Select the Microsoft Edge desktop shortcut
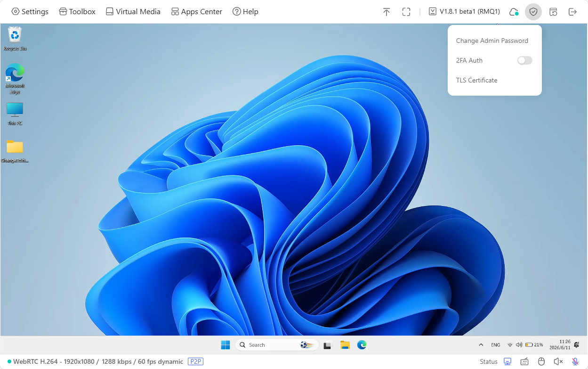The height and width of the screenshot is (369, 588). click(x=15, y=79)
